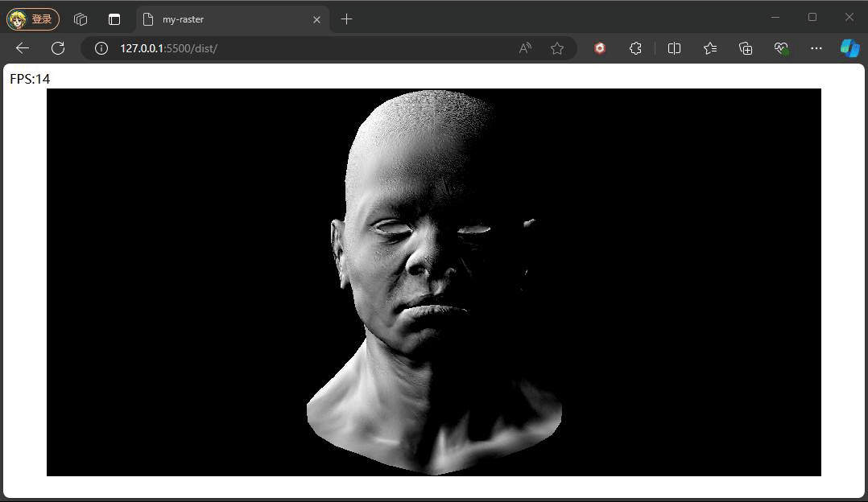Open the Collections panel
868x502 pixels.
pos(746,48)
